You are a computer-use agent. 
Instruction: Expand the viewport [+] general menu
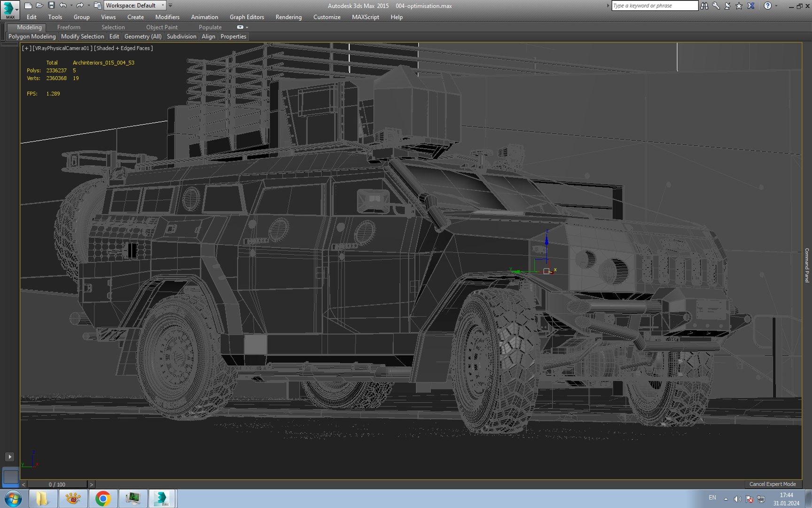[x=26, y=48]
